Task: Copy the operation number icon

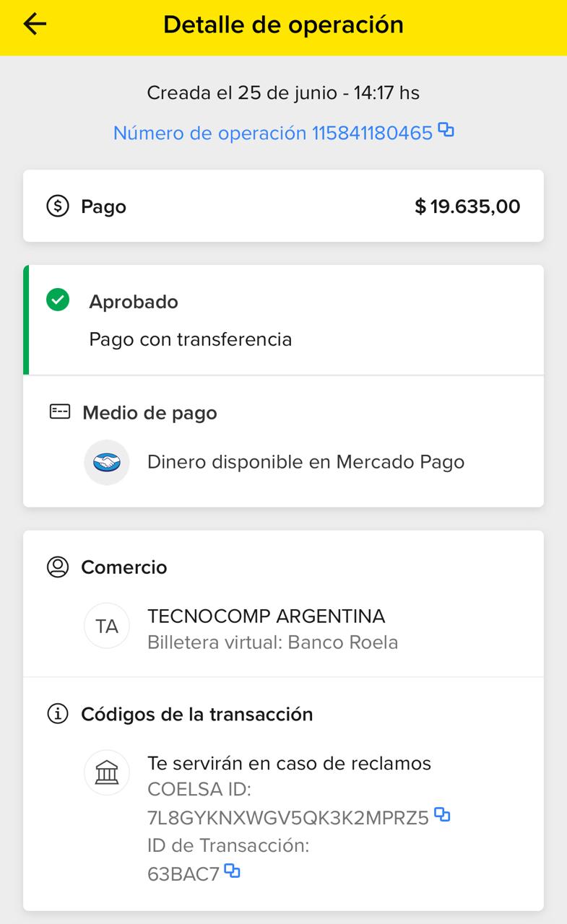Action: point(446,131)
